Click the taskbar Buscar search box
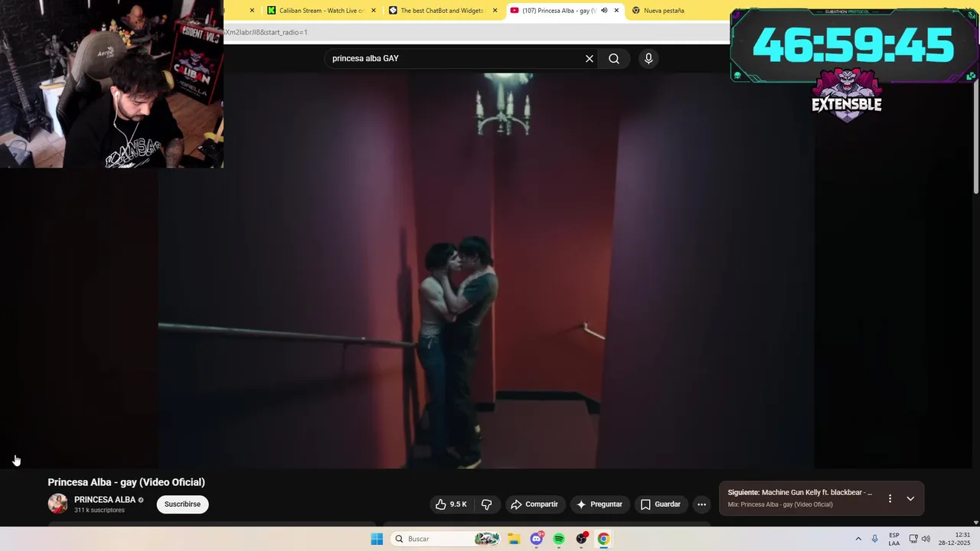Image resolution: width=980 pixels, height=551 pixels. [446, 539]
